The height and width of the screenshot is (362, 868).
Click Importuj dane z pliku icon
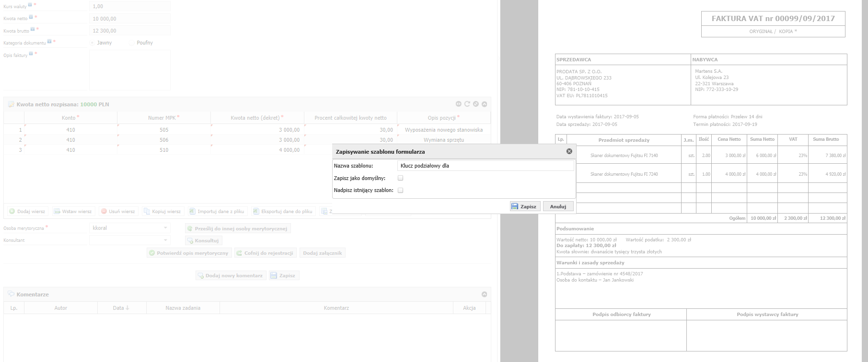pos(192,211)
